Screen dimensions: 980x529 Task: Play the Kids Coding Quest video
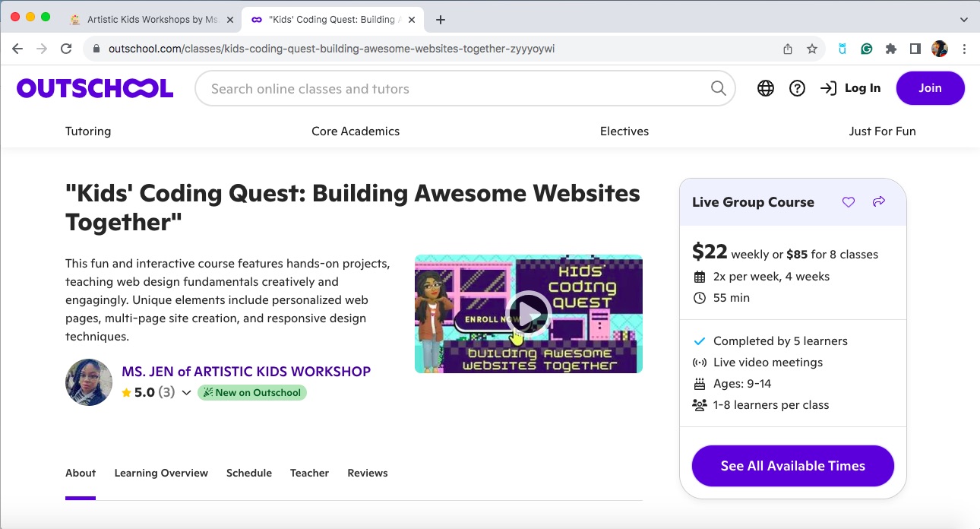pyautogui.click(x=529, y=314)
